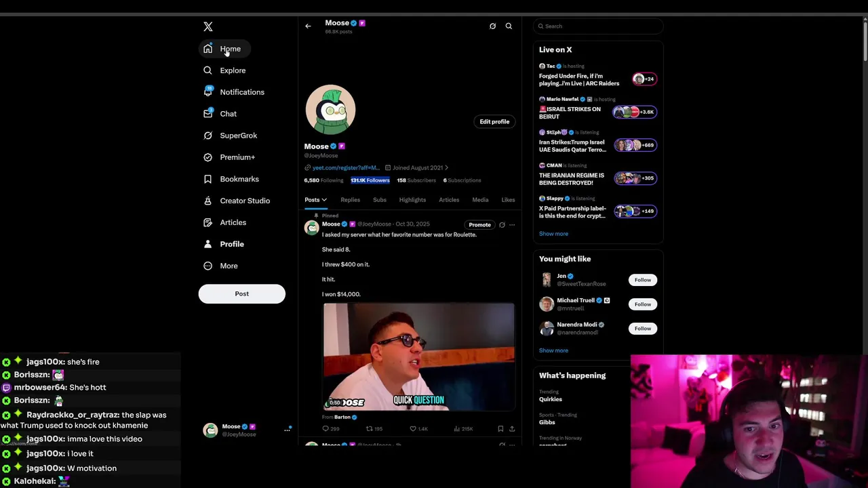Switch to the Subs tab

click(x=380, y=200)
